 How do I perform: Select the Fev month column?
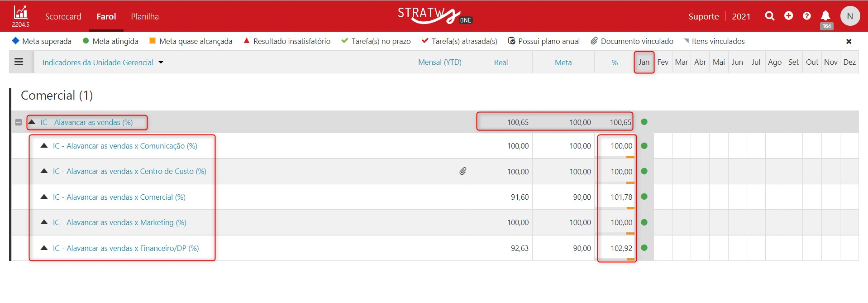pos(663,62)
